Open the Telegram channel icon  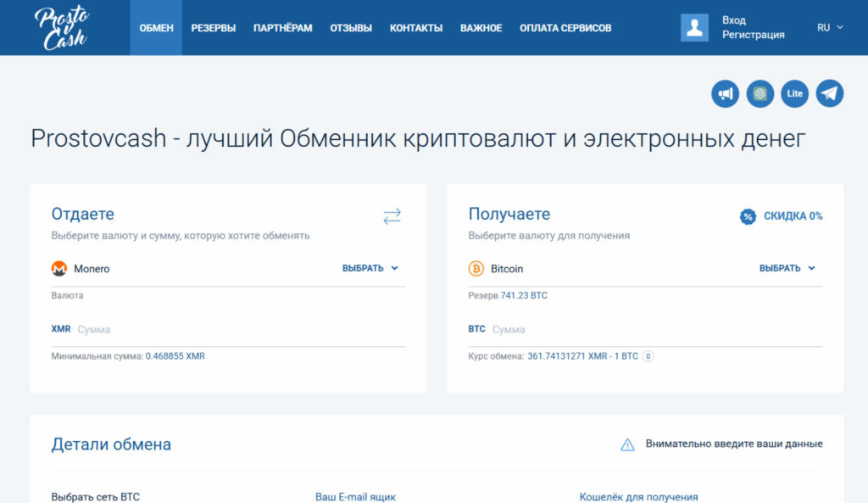coord(830,93)
